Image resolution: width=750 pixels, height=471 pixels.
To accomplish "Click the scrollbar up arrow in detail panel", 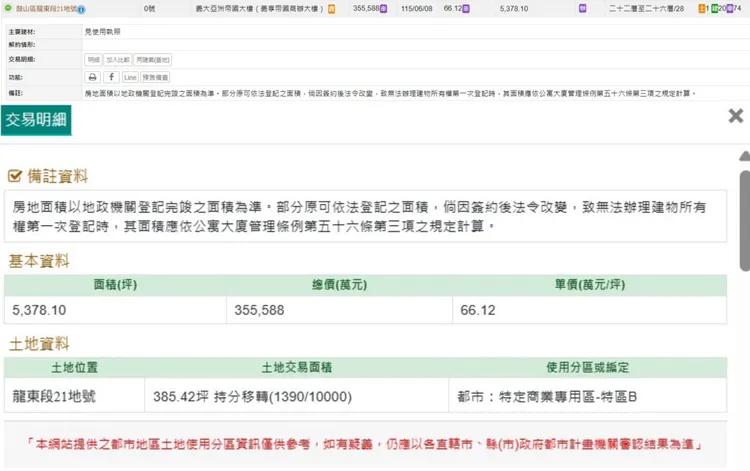I will tap(744, 156).
